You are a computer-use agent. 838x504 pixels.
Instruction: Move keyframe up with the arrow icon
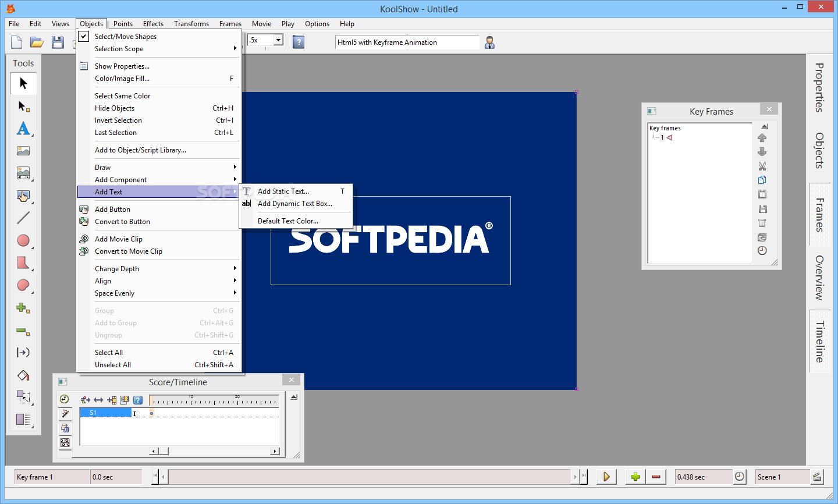[x=762, y=138]
